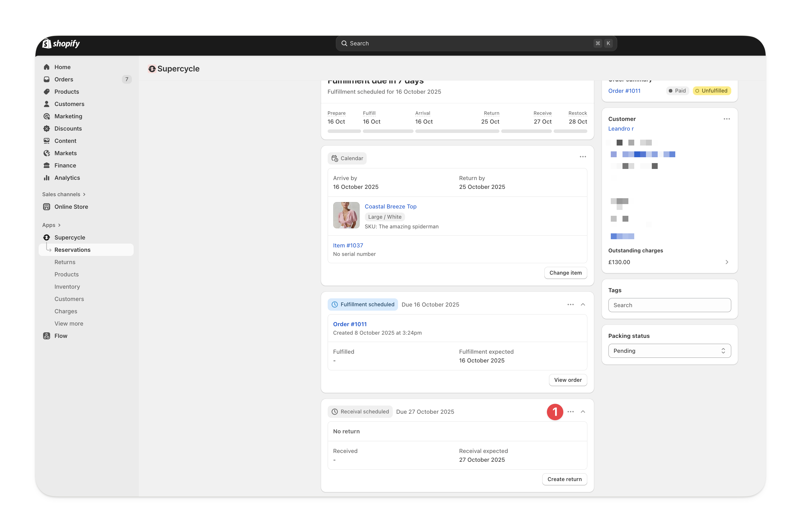Screen dimensions: 801x532
Task: Open Discounts via its badge icon
Action: (x=47, y=129)
